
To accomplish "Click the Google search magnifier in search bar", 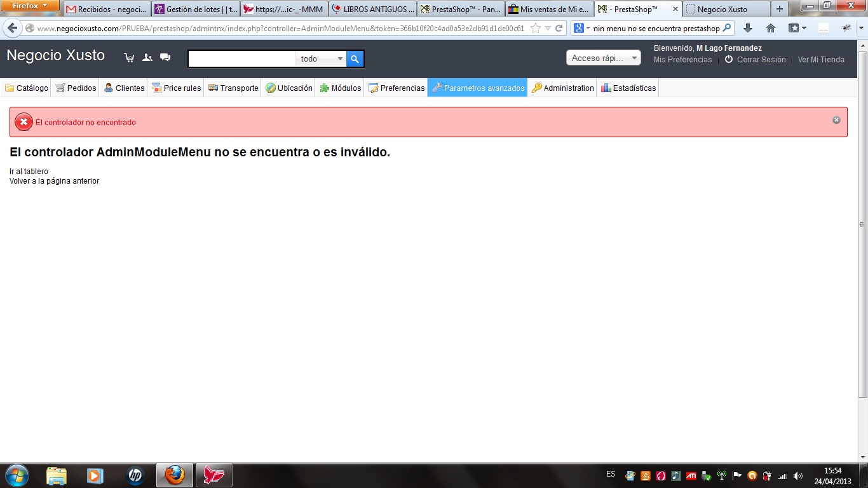I will point(727,28).
